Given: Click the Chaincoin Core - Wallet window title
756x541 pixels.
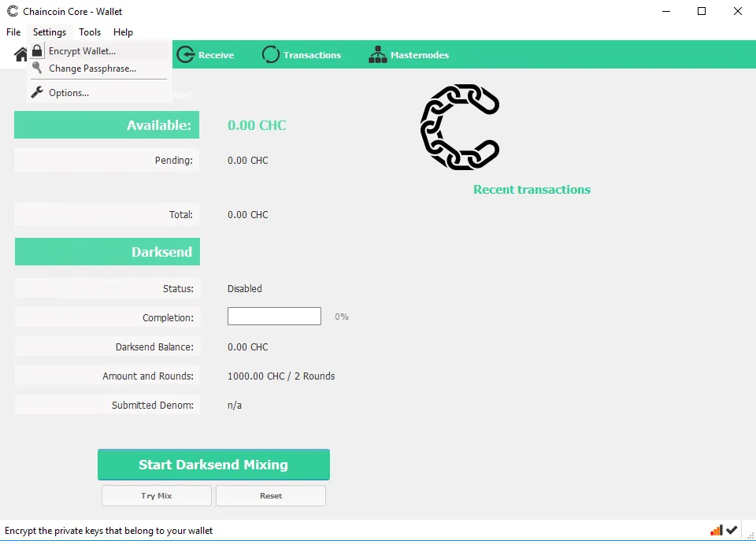Looking at the screenshot, I should (72, 11).
